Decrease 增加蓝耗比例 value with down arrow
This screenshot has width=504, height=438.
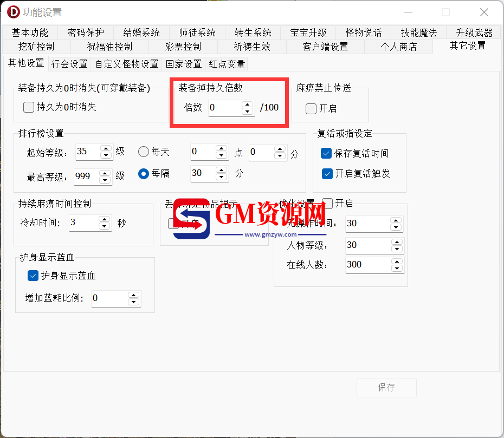133,302
